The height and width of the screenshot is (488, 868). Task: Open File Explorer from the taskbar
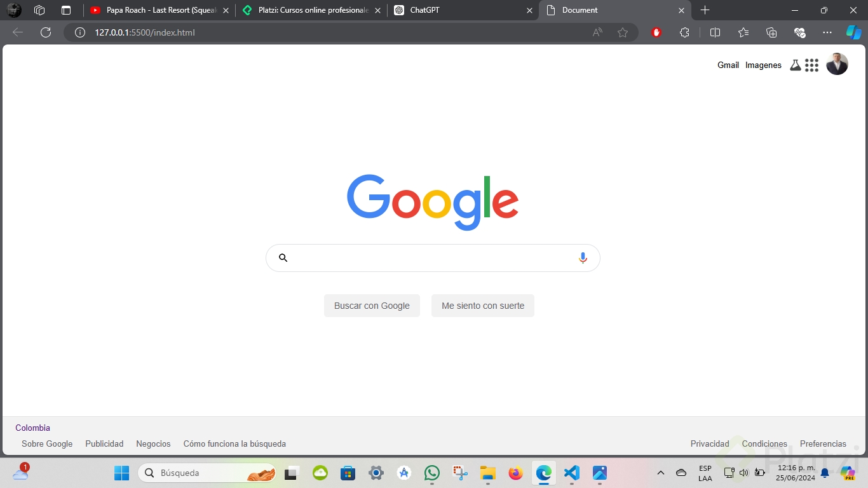click(488, 473)
